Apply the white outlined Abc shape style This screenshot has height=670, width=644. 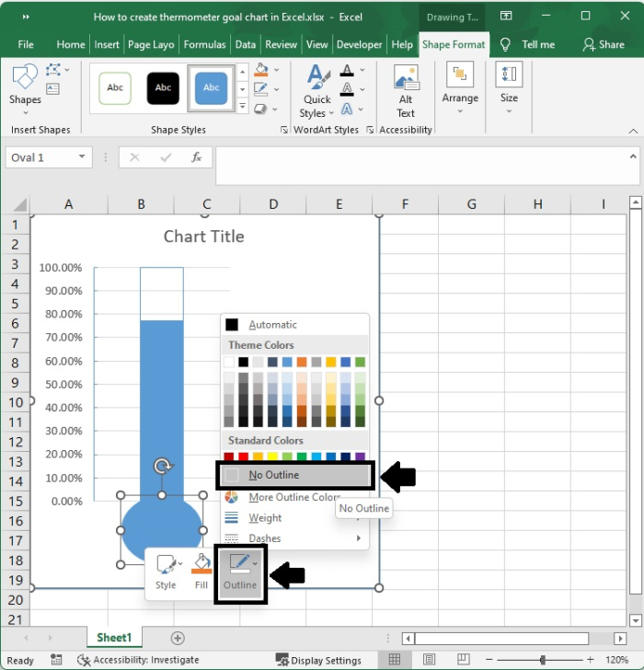[x=115, y=88]
